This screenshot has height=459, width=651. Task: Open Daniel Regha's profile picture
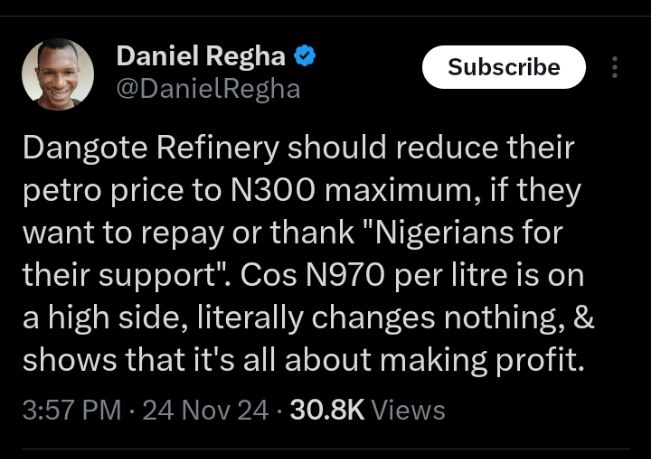(58, 75)
